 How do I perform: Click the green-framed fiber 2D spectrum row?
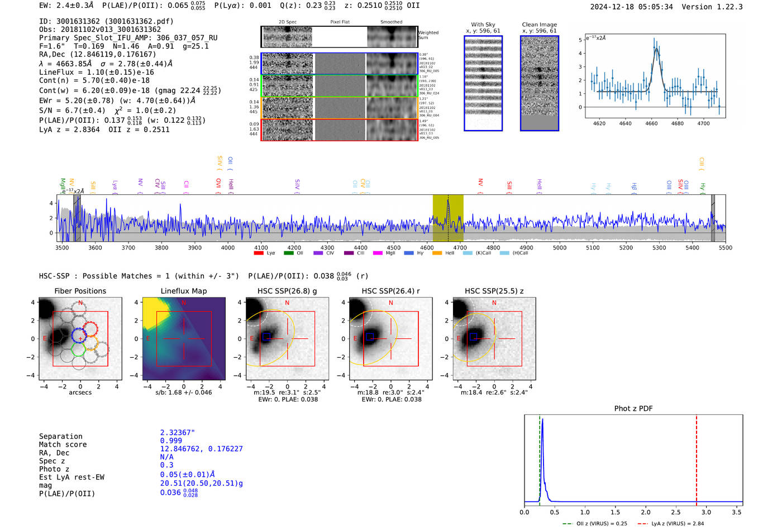pos(340,86)
